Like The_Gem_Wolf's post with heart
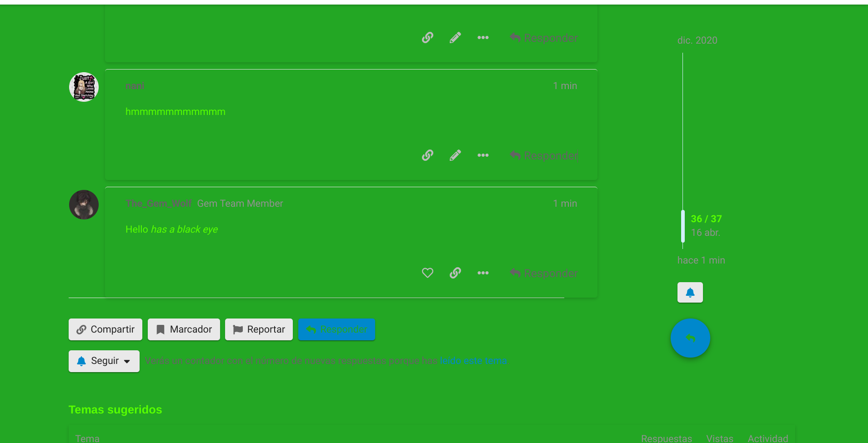The height and width of the screenshot is (443, 868). [427, 273]
